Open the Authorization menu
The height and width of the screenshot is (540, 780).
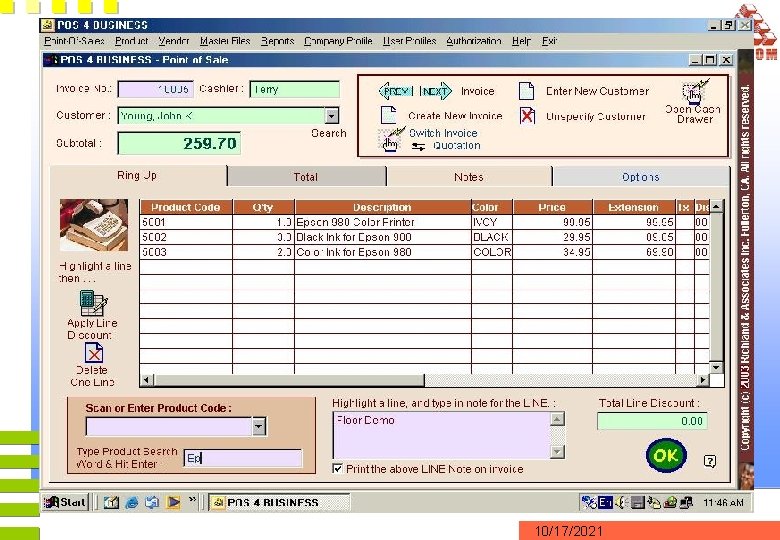[x=474, y=41]
